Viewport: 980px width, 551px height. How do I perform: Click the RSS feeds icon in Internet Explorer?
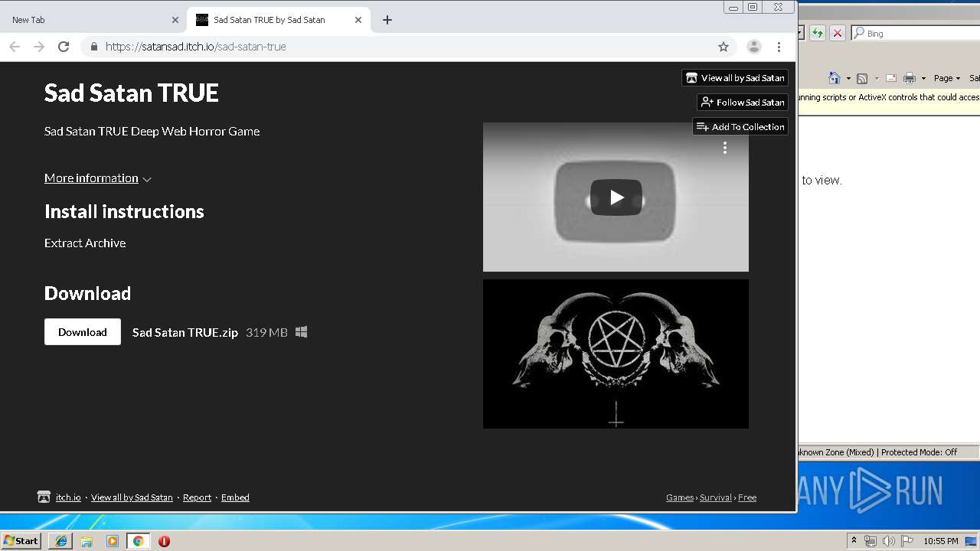862,78
